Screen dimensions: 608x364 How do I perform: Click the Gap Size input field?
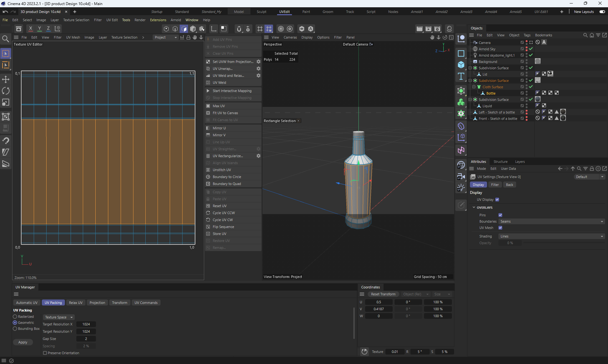coord(86,339)
